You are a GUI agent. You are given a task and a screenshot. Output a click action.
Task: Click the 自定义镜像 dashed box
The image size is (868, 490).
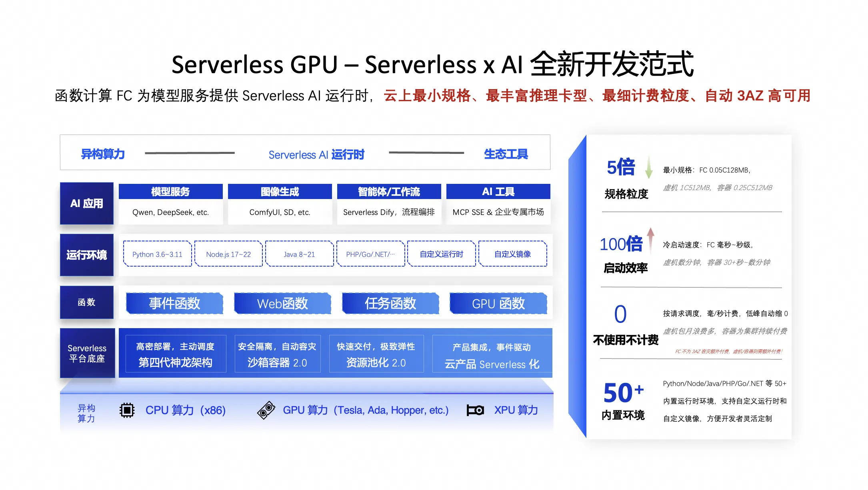(512, 254)
